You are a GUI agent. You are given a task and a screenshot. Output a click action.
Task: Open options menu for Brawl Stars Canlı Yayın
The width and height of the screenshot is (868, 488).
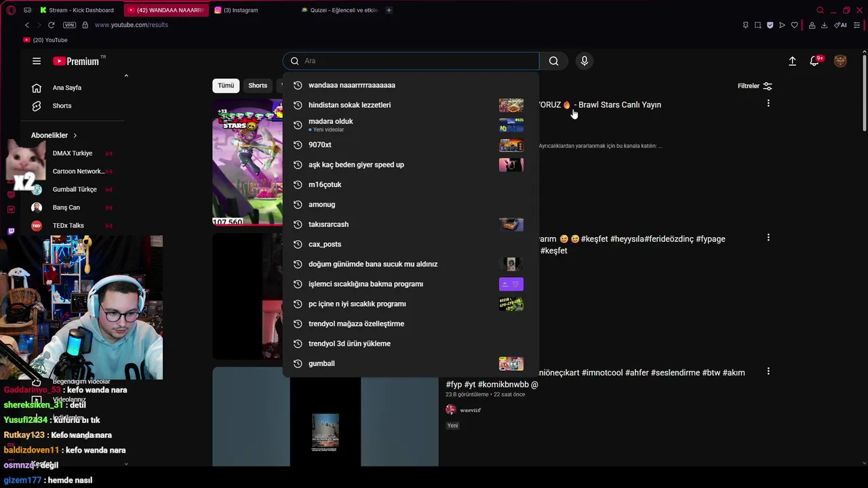(x=768, y=104)
